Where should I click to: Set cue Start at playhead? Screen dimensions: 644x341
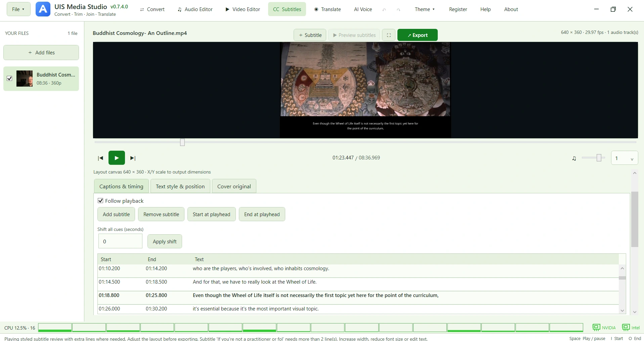click(x=212, y=214)
